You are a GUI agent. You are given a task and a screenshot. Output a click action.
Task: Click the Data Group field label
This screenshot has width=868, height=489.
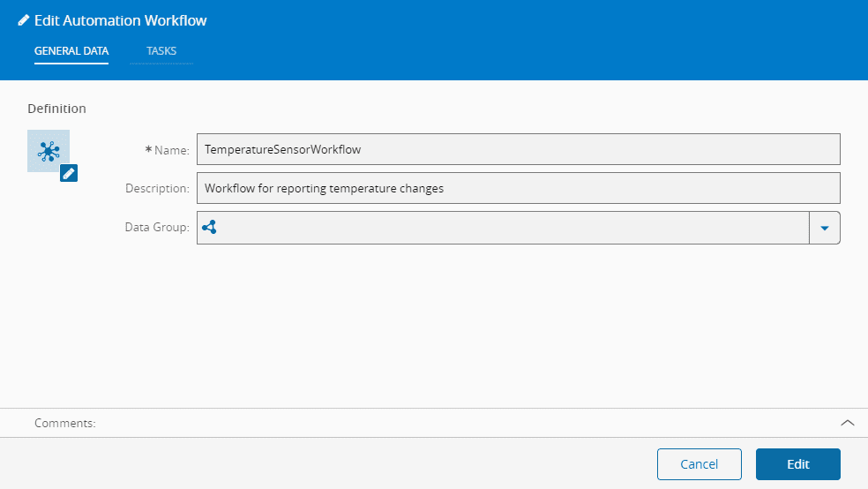point(157,228)
